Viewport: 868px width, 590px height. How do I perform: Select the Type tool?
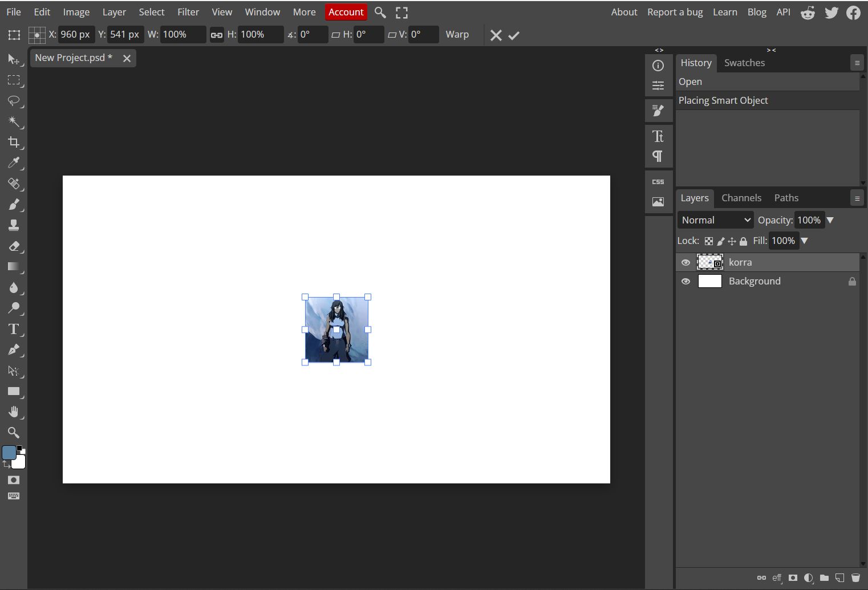(x=14, y=329)
